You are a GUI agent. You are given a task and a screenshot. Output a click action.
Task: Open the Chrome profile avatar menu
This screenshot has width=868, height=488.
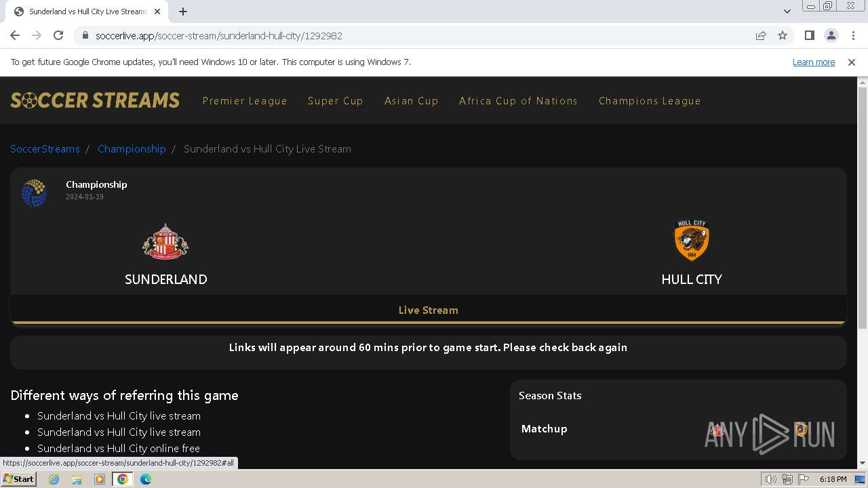click(x=831, y=35)
